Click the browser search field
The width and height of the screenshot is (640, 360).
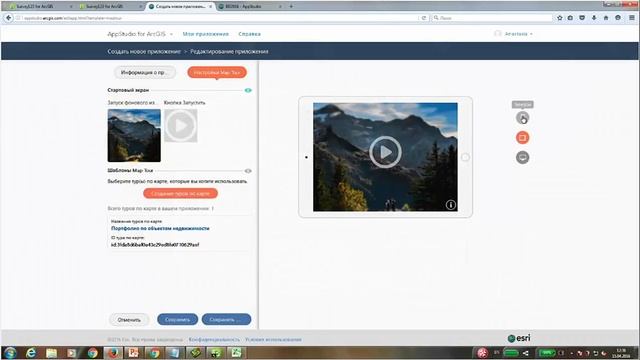coord(492,18)
